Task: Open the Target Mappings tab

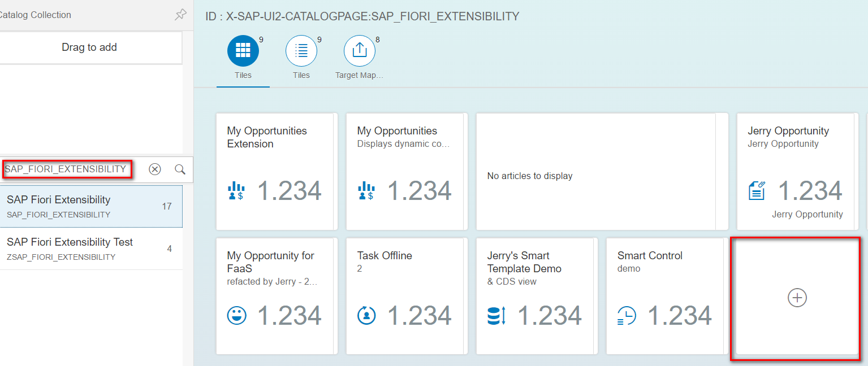Action: coord(360,51)
